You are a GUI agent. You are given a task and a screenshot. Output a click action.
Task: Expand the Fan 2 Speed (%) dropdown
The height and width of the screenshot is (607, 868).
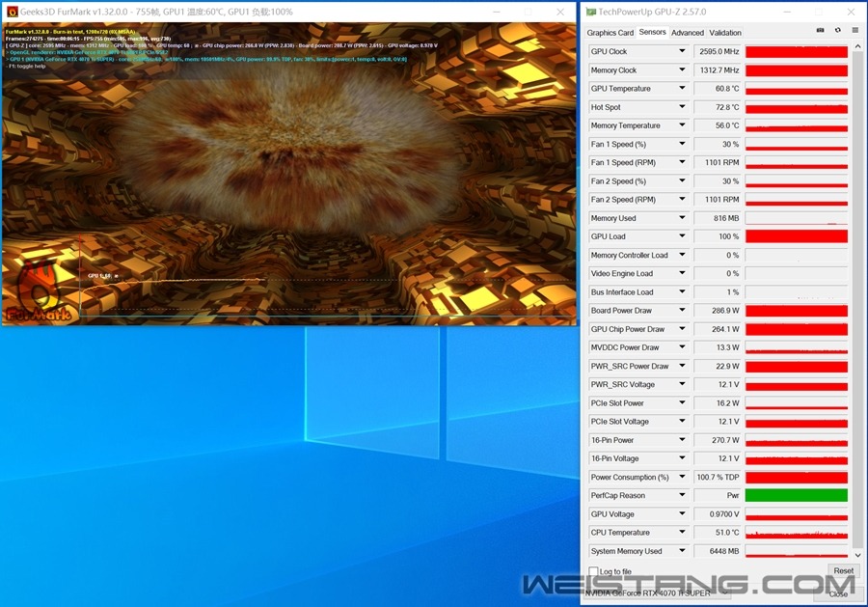coord(682,181)
